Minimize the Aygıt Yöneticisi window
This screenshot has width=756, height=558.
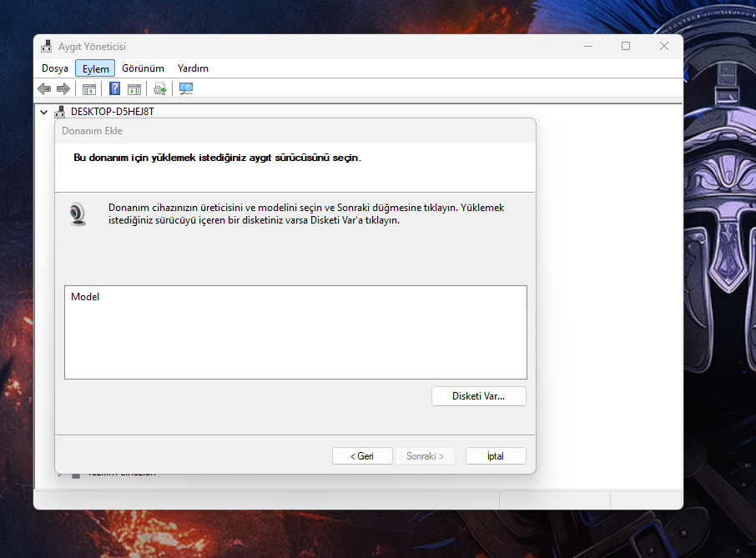coord(588,46)
